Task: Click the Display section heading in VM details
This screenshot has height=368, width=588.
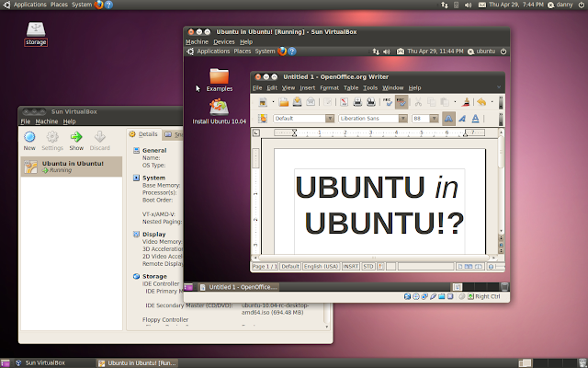Action: click(x=153, y=235)
